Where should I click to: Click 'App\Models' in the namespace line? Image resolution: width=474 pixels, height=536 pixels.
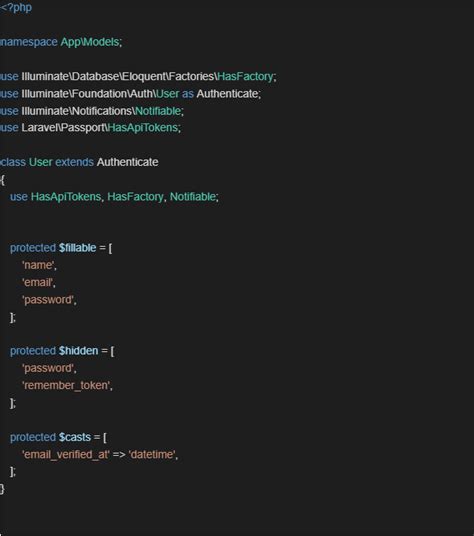[90, 42]
